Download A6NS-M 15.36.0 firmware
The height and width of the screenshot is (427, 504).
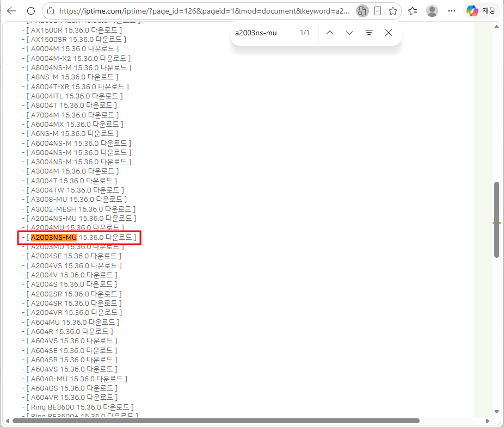tap(72, 134)
